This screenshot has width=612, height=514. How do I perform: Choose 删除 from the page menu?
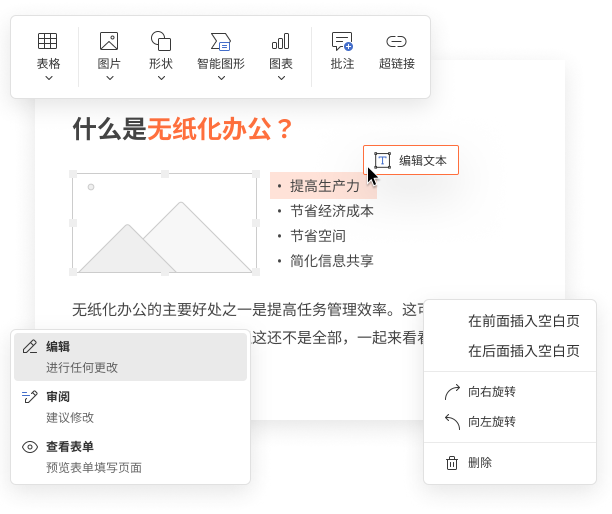pyautogui.click(x=510, y=463)
